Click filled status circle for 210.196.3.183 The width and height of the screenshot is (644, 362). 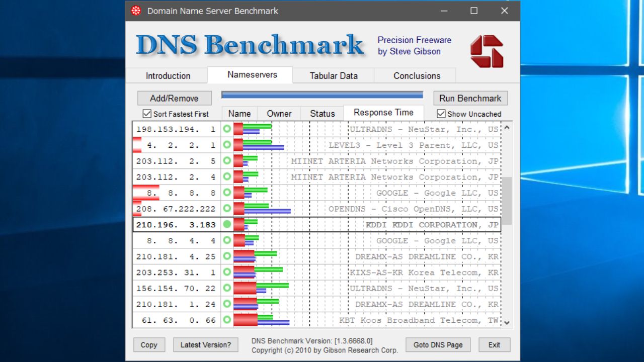[227, 224]
